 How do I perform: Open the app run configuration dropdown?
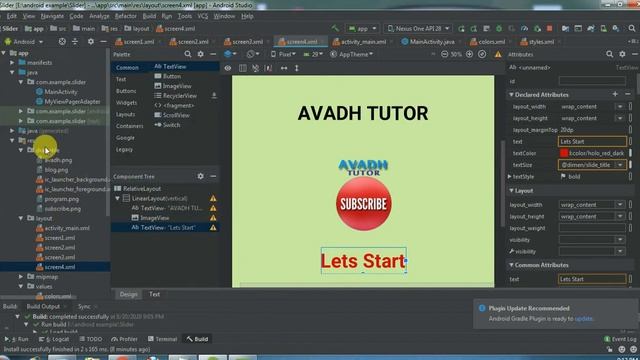pos(362,29)
